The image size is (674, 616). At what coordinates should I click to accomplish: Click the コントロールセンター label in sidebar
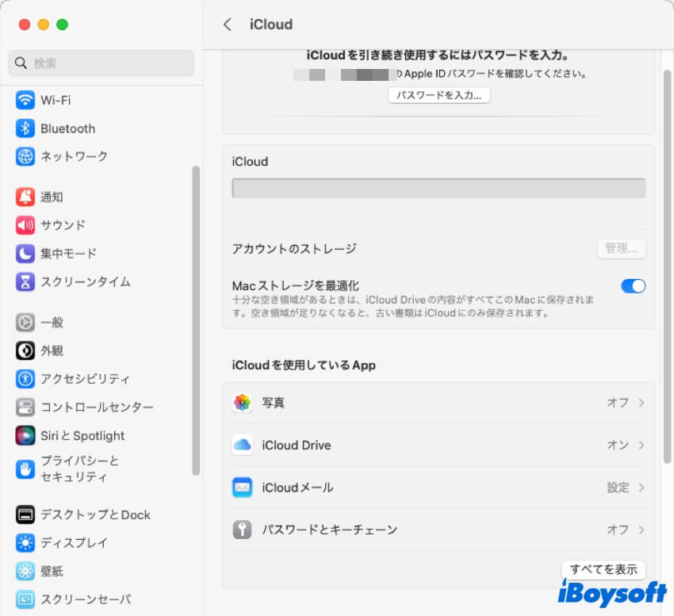pos(98,407)
